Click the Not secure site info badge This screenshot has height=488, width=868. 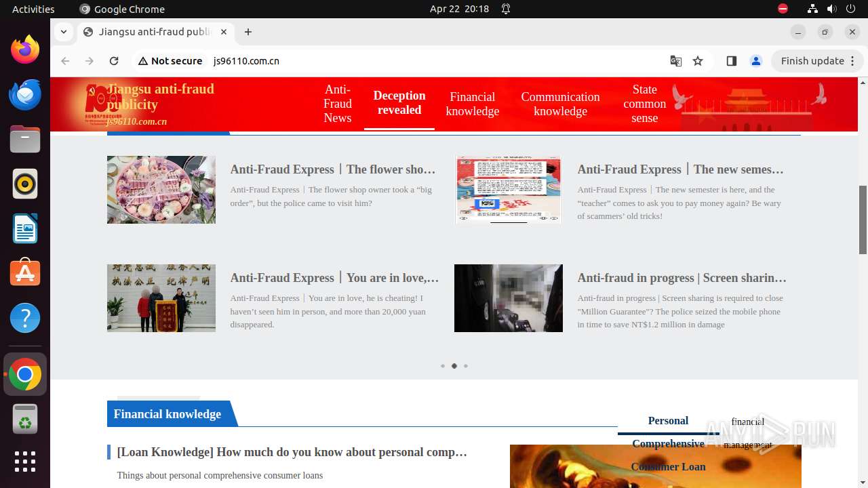coord(170,61)
